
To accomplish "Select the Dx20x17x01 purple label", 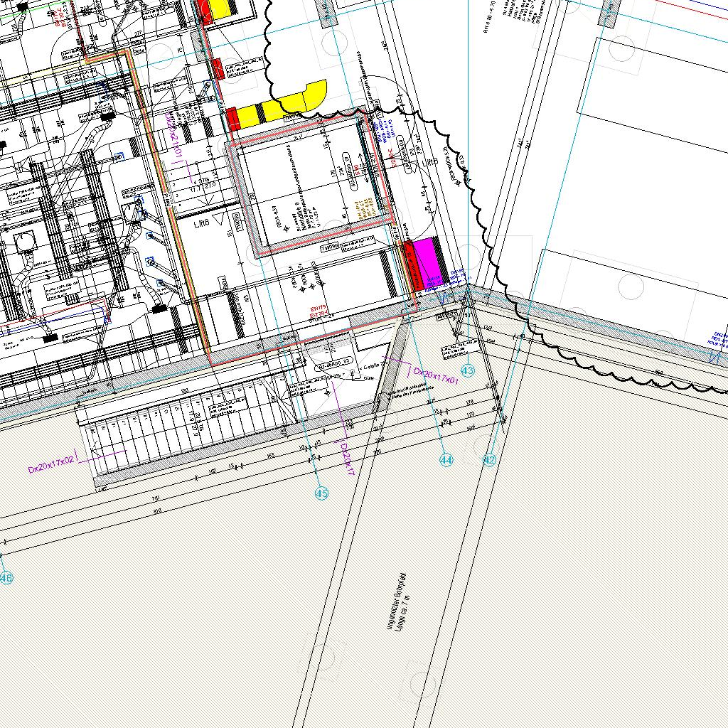I will point(437,375).
